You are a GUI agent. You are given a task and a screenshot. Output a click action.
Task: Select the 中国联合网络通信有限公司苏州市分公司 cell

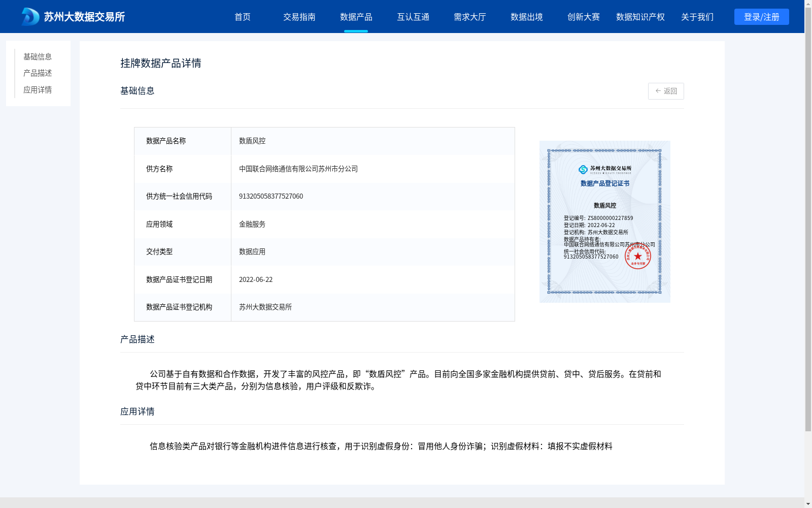coord(373,169)
